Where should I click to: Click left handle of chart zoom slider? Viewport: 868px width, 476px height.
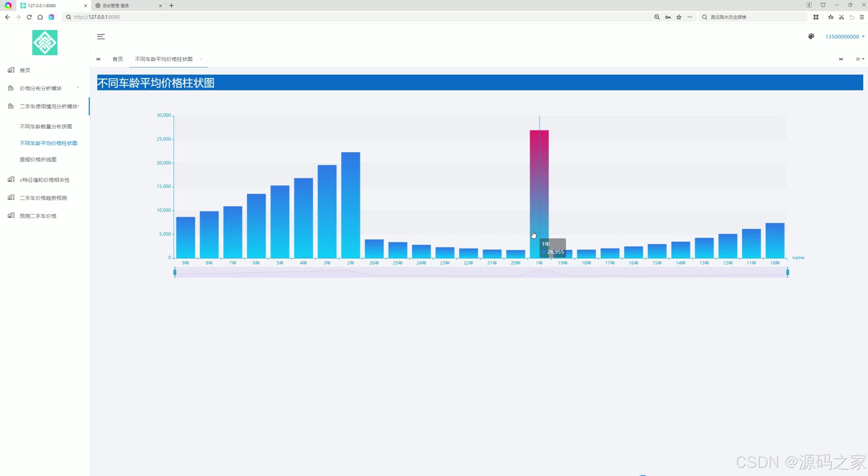(x=174, y=272)
